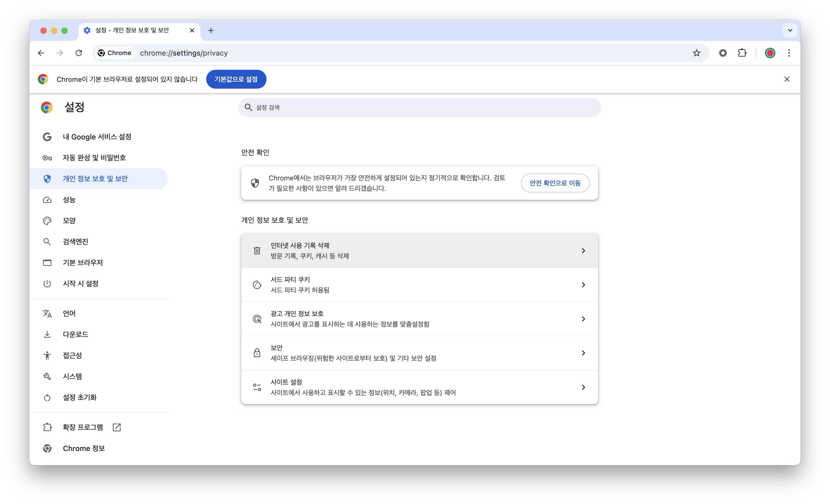Image resolution: width=830 pixels, height=504 pixels.
Task: Select 개인 정보 보호 및 보안 sidebar item
Action: pyautogui.click(x=99, y=178)
